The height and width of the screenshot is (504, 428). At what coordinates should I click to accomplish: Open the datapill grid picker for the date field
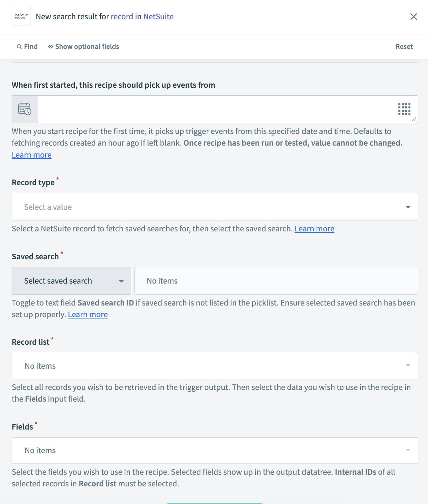(404, 109)
